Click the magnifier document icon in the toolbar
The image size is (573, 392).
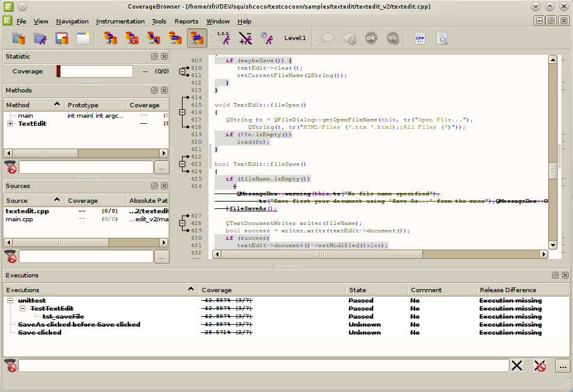pyautogui.click(x=442, y=38)
